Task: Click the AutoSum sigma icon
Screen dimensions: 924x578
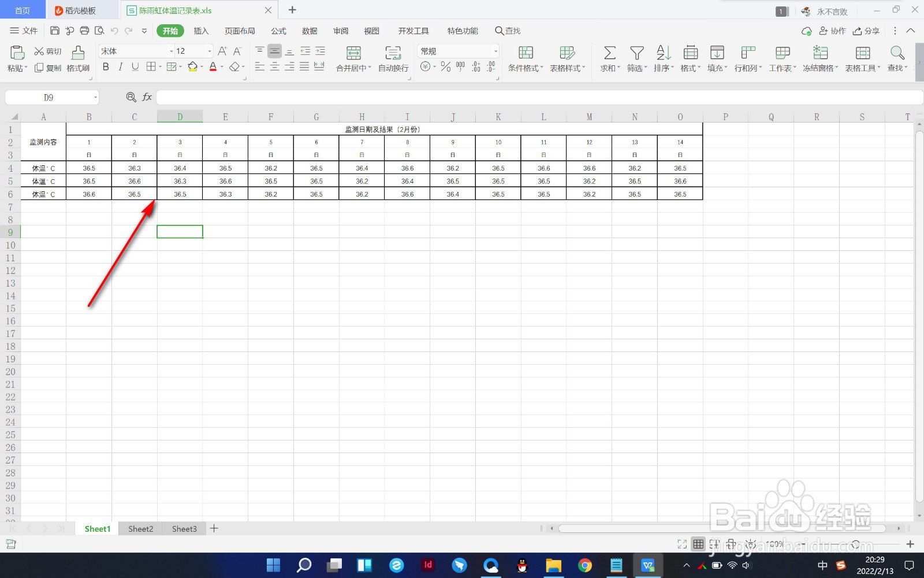Action: coord(609,53)
